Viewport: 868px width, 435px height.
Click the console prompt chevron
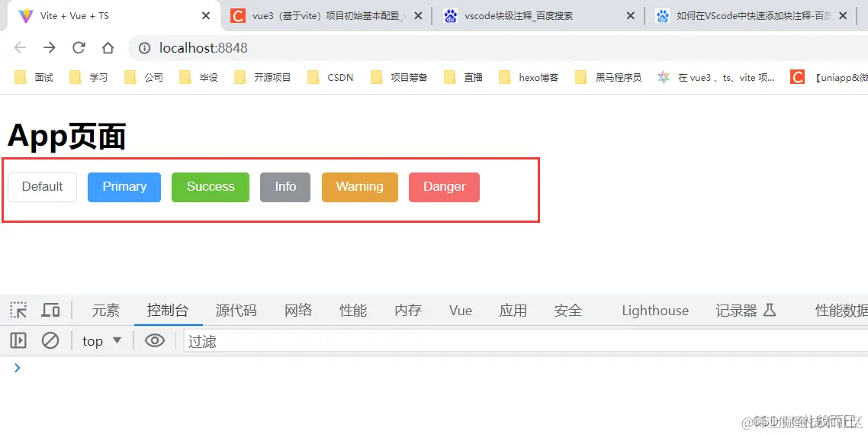point(17,367)
